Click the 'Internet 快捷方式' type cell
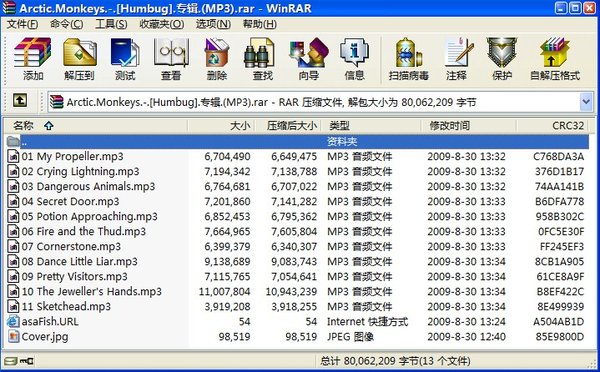Viewport: 600px width, 372px height. [x=367, y=321]
